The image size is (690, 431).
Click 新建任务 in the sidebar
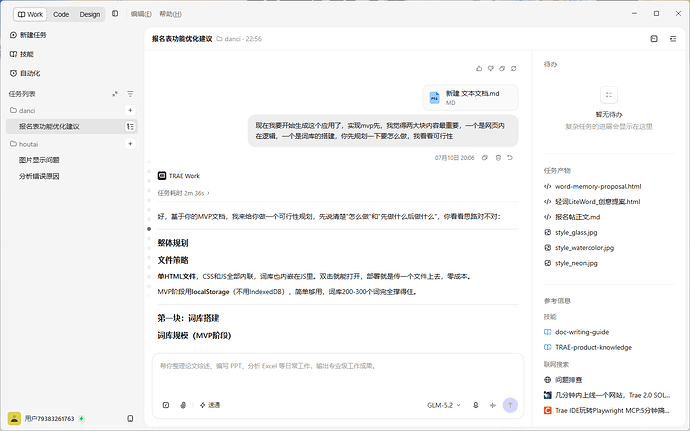pyautogui.click(x=28, y=35)
